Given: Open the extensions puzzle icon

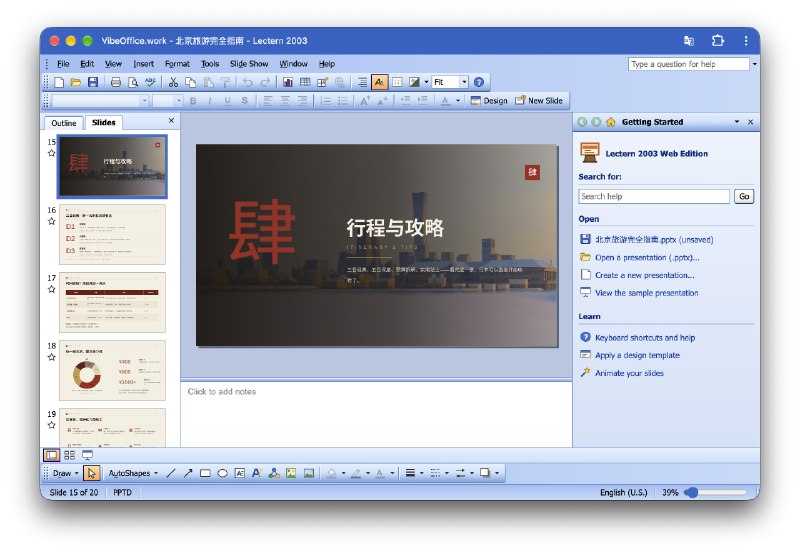Looking at the screenshot, I should tap(717, 41).
